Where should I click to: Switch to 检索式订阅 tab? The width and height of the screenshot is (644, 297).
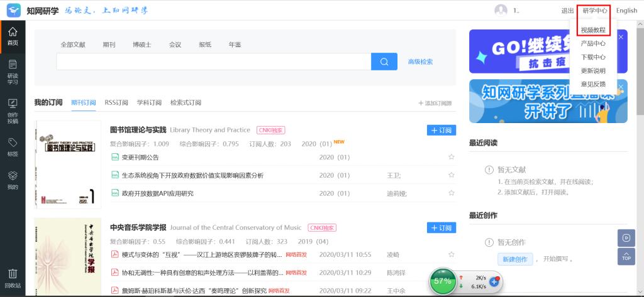pyautogui.click(x=186, y=102)
